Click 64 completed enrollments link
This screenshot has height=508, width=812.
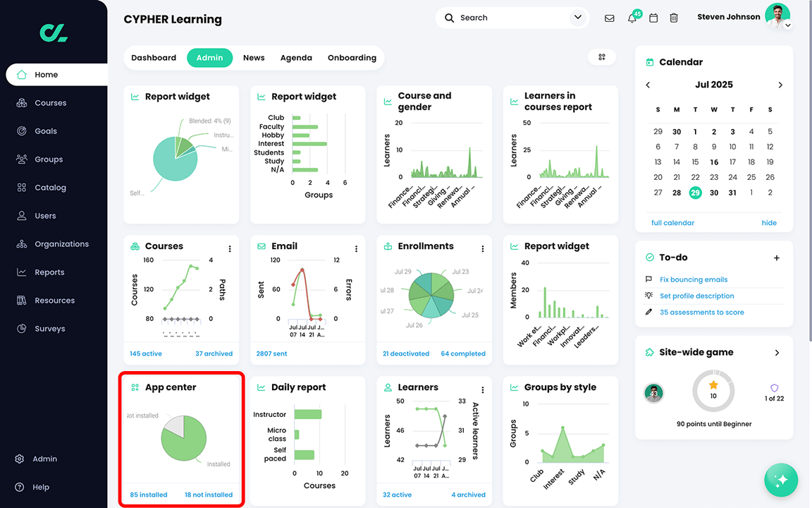coord(463,353)
